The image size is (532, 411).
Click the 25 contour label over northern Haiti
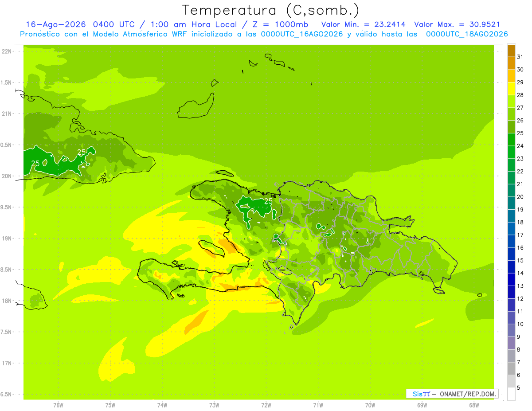click(268, 201)
